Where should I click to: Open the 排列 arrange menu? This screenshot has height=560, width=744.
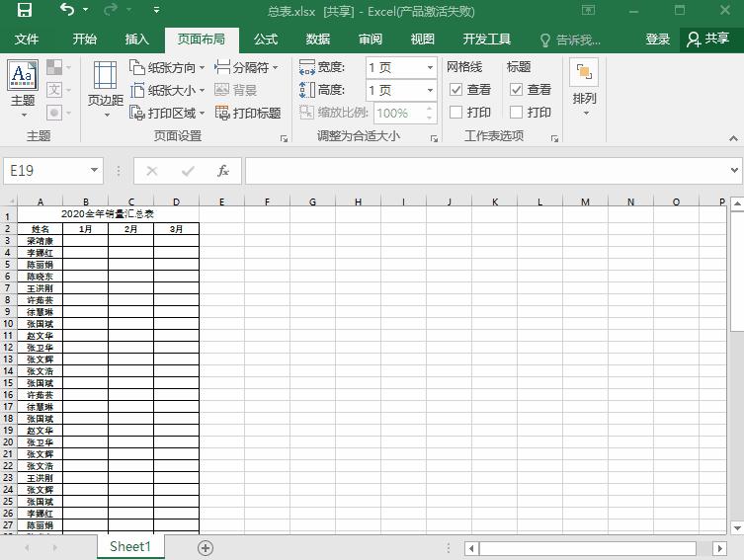tap(584, 89)
